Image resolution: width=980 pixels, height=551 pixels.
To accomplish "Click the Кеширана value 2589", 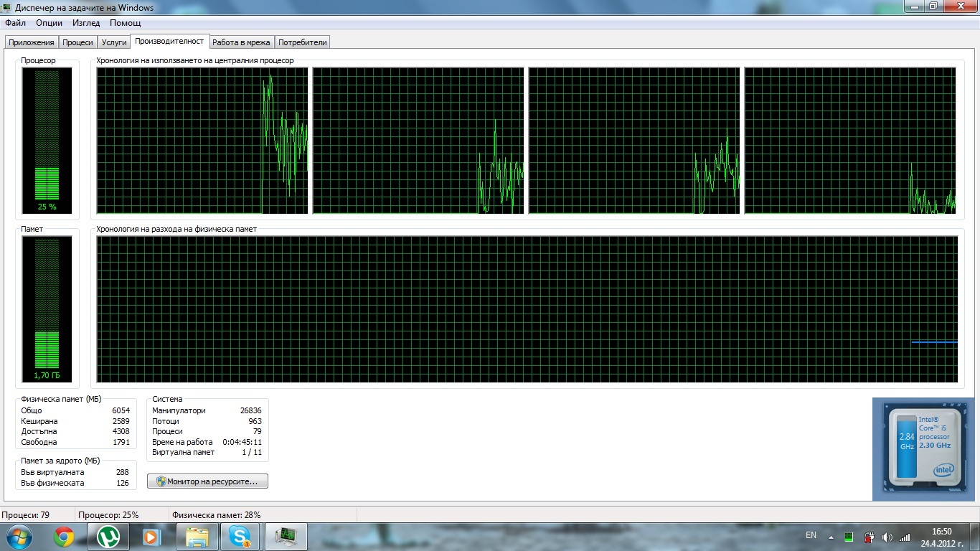I will point(121,421).
